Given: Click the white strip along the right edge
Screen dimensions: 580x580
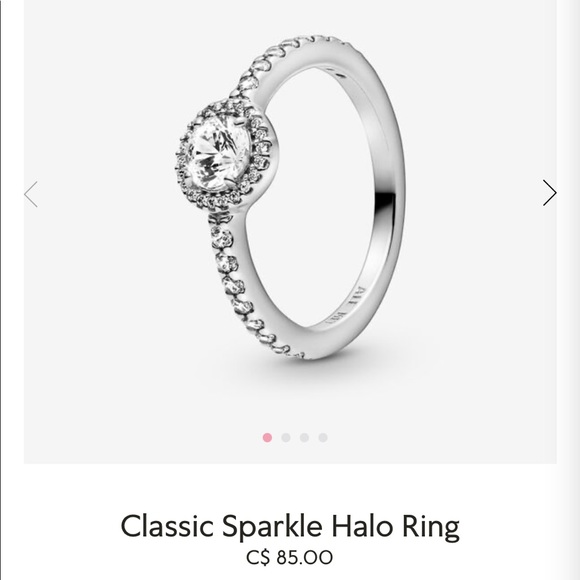Looking at the screenshot, I should (x=569, y=290).
